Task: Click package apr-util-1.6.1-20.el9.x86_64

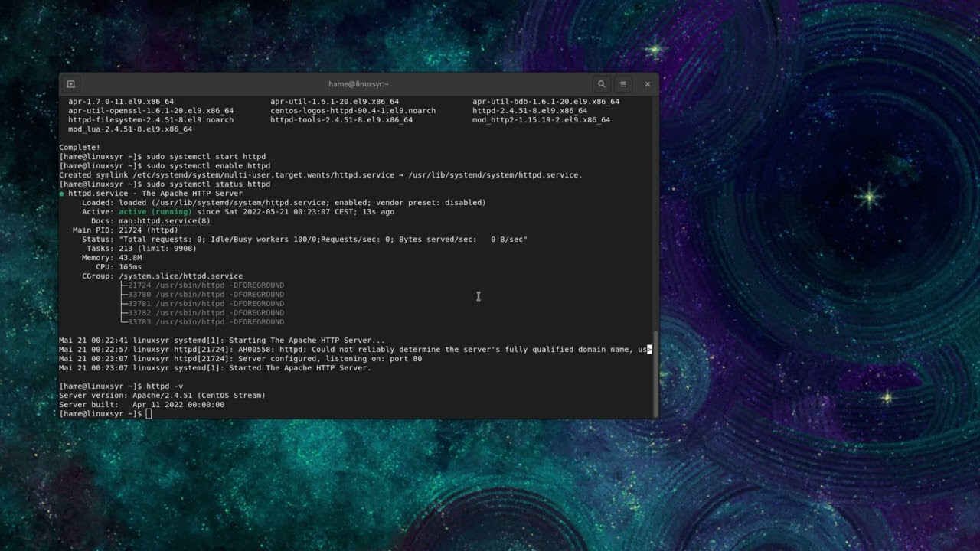Action: [x=335, y=102]
